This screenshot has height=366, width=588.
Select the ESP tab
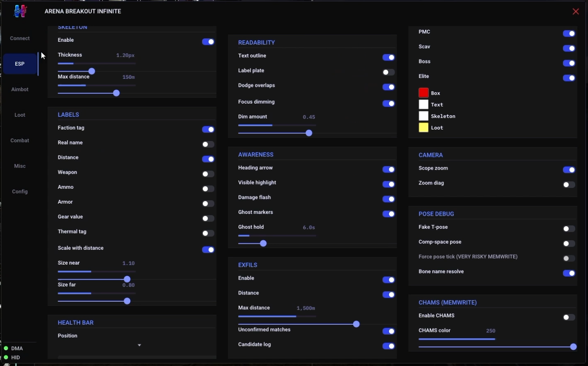(x=20, y=64)
